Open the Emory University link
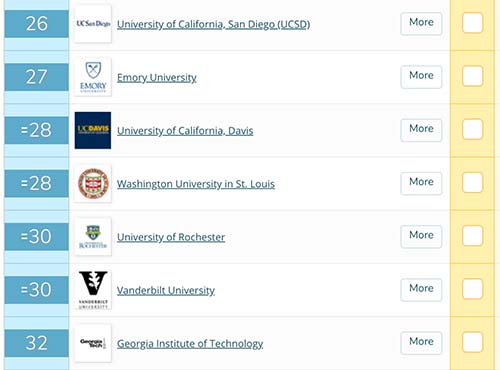The image size is (500, 370). coord(157,78)
